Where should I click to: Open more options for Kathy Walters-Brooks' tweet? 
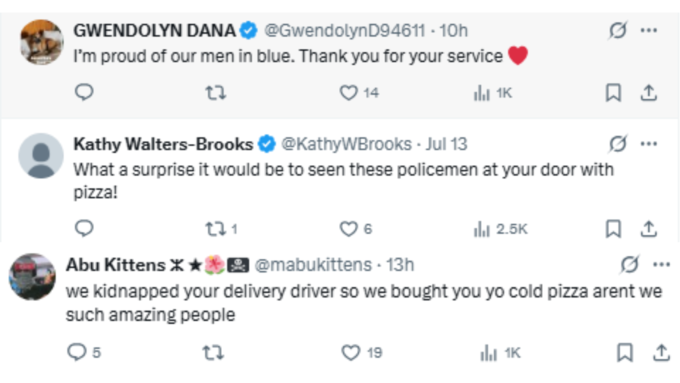click(649, 144)
